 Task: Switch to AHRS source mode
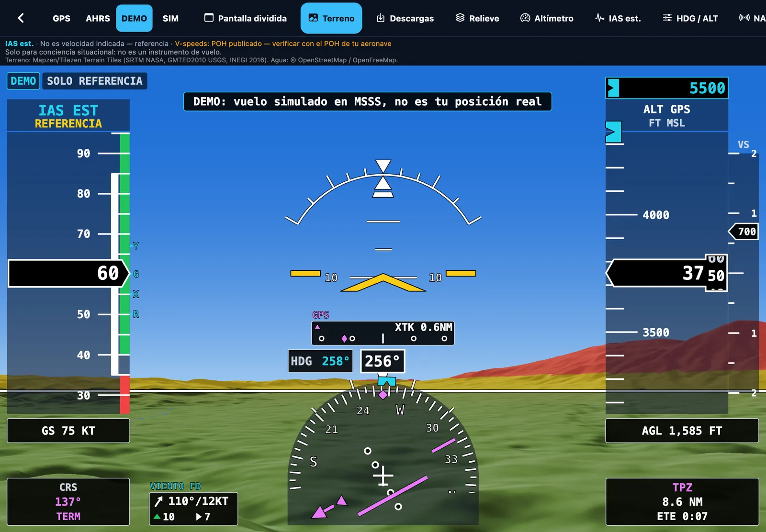click(98, 18)
